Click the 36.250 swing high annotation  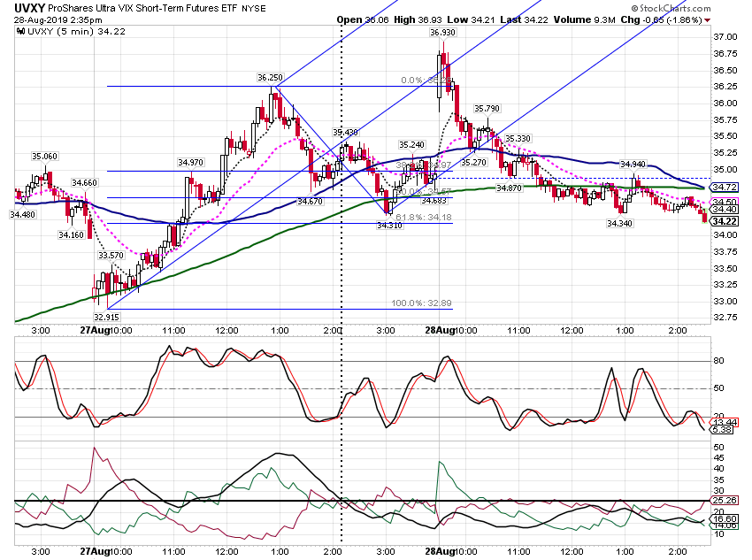point(270,77)
